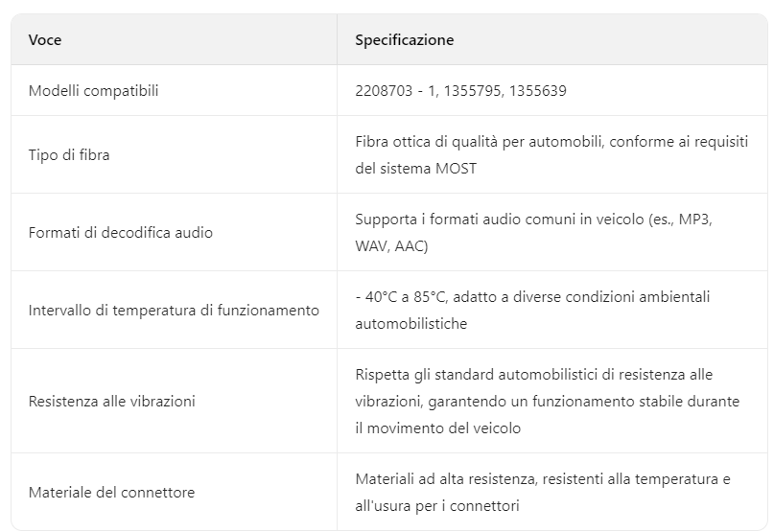Click model number 1355639
Image resolution: width=774 pixels, height=532 pixels.
[538, 91]
